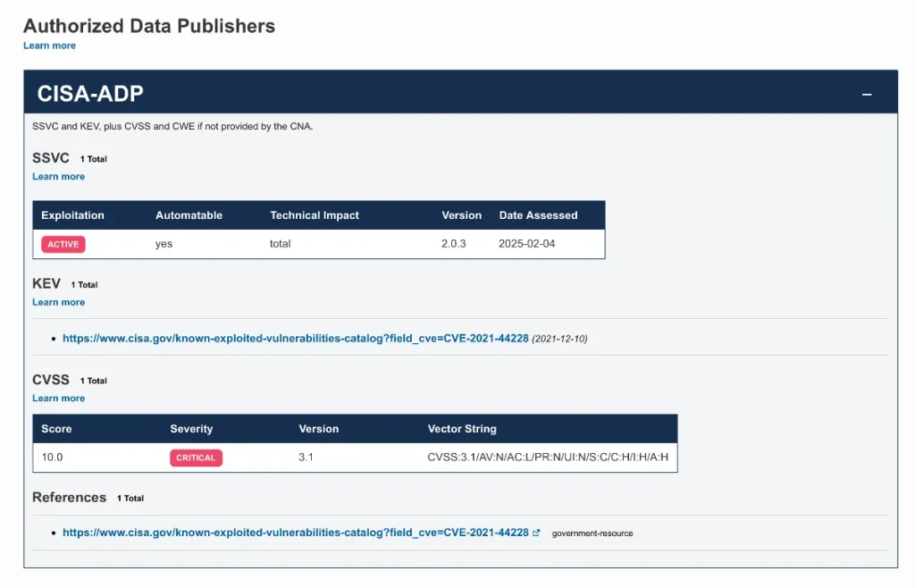Click the ACTIVE exploitation badge
The height and width of the screenshot is (588, 915).
[x=63, y=244]
